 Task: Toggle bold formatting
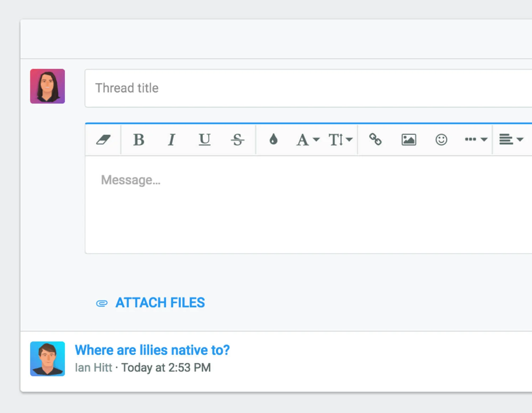pyautogui.click(x=139, y=140)
